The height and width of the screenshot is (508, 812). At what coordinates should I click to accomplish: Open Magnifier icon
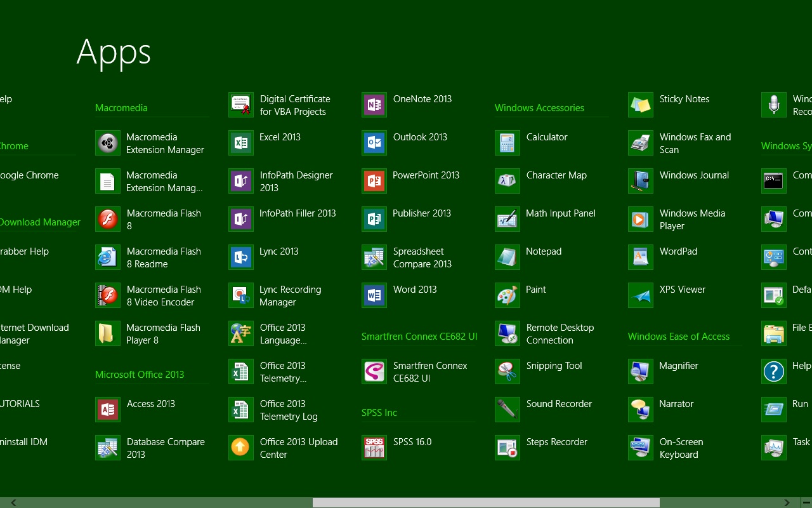click(641, 371)
